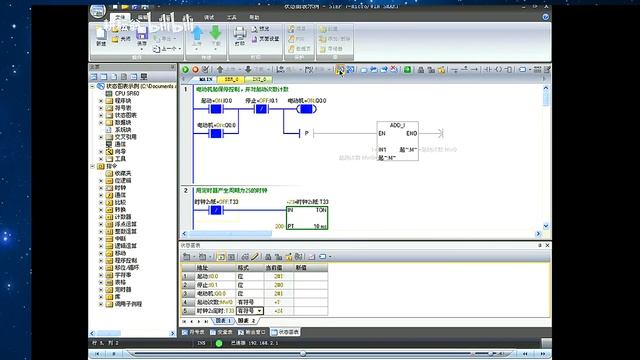Open the format dropdown in row 5
The image size is (640, 360).
click(x=259, y=311)
